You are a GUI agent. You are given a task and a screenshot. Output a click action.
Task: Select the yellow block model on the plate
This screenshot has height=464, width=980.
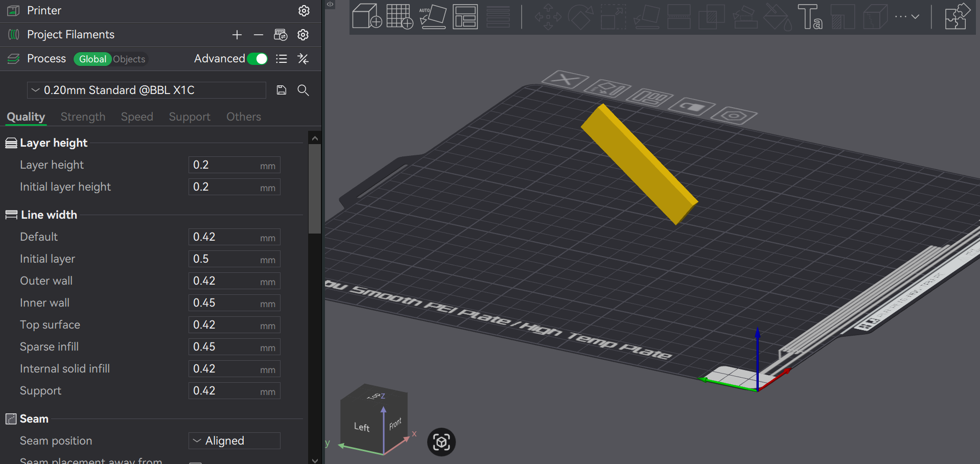click(x=639, y=164)
